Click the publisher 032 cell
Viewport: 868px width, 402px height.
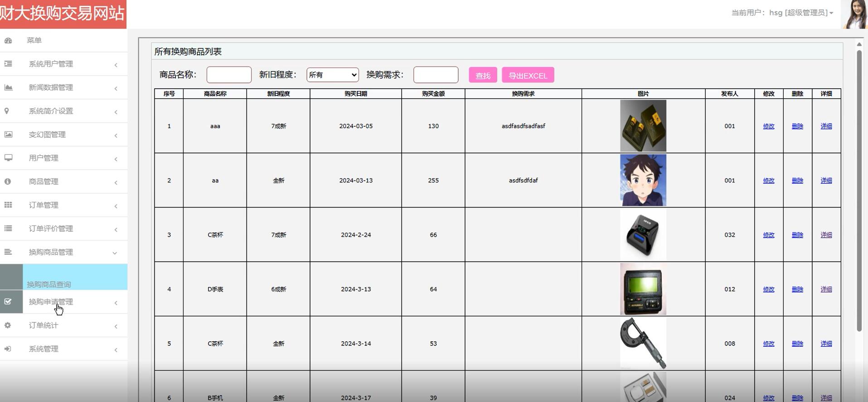pyautogui.click(x=730, y=235)
